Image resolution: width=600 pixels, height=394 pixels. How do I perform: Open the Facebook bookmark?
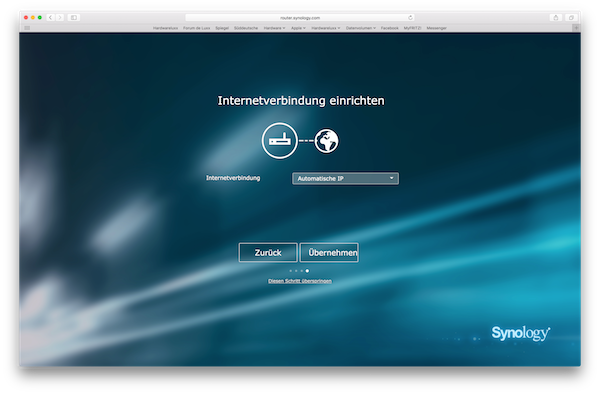pos(390,28)
